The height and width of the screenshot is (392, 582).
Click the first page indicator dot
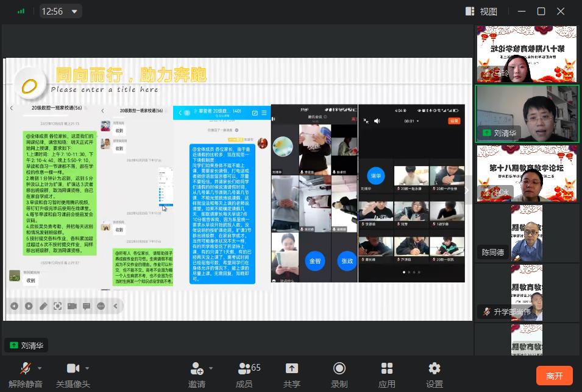click(404, 272)
